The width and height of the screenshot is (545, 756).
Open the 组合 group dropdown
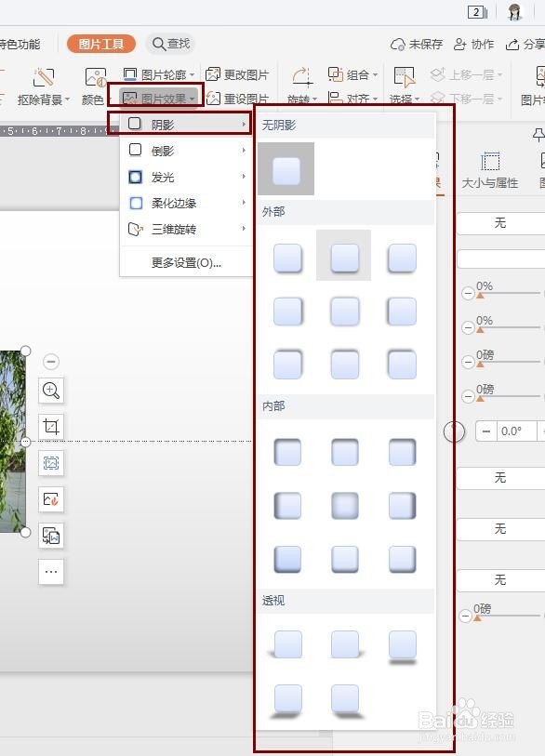click(352, 74)
